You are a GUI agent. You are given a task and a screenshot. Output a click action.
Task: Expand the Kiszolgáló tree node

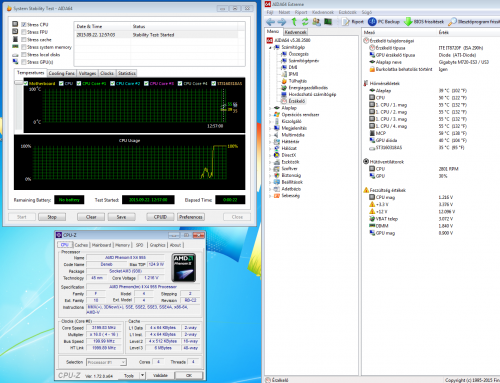tap(270, 122)
